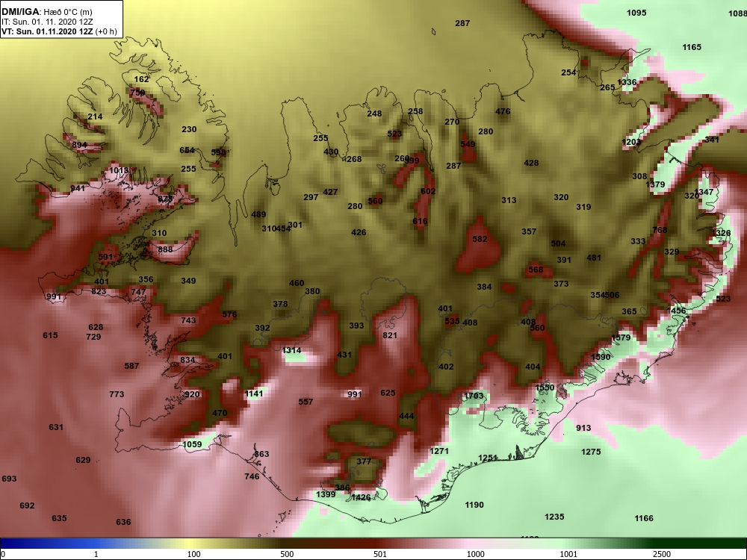Click the 1166 map label

tap(644, 519)
